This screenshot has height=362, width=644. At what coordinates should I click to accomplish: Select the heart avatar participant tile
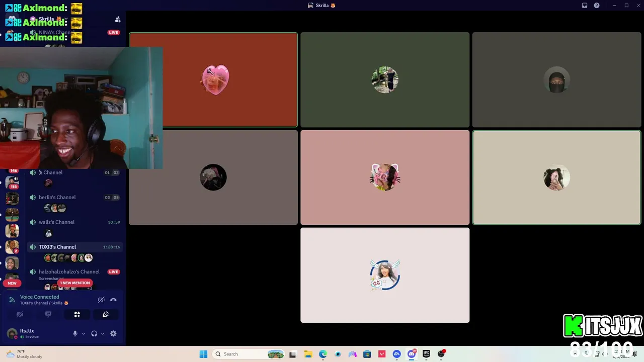213,79
